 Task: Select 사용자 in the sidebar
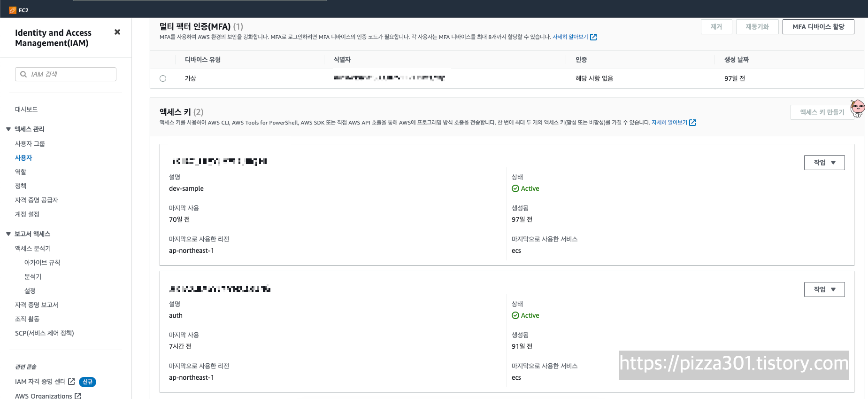coord(23,157)
